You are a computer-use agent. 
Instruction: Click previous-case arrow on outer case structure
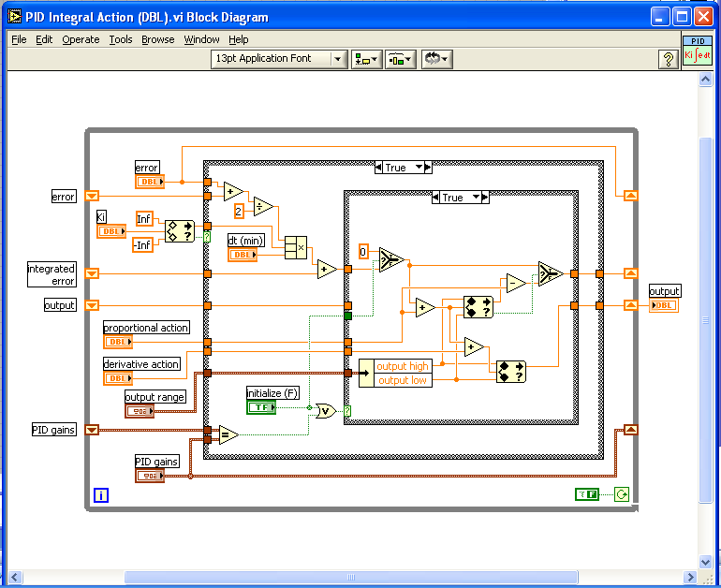coord(379,168)
